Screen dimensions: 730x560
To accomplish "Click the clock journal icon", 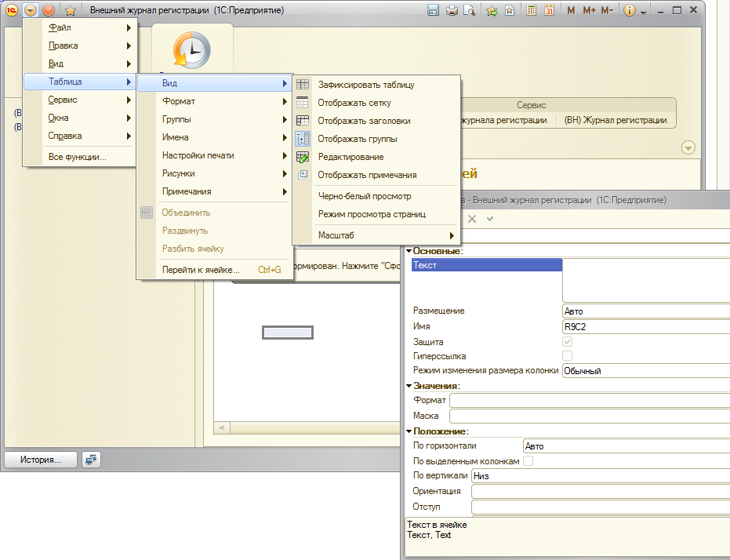I will (x=192, y=50).
